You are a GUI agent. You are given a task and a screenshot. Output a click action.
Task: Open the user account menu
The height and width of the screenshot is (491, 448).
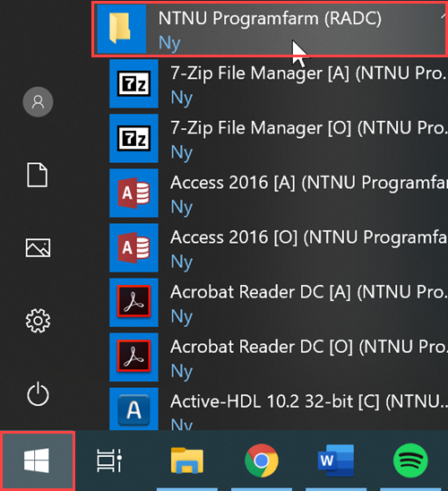38,102
